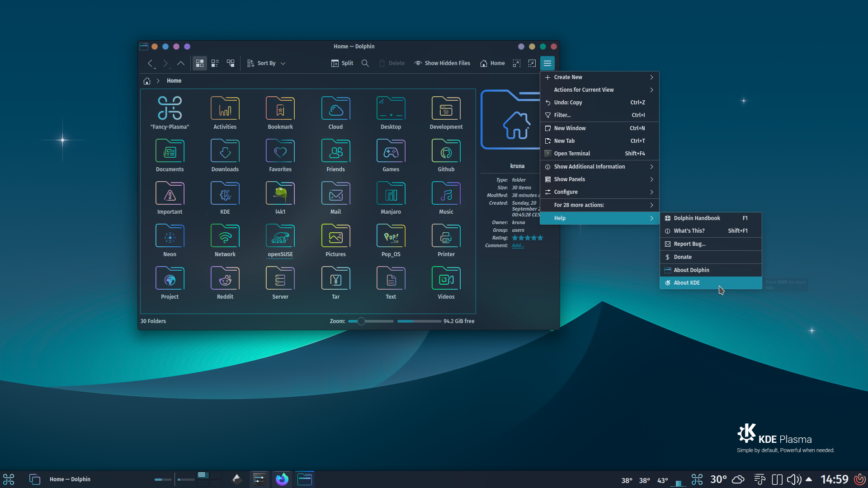
Task: Select the KDE folder
Action: (x=225, y=197)
